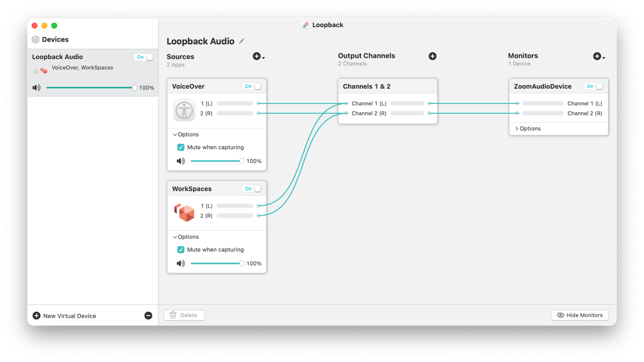
Task: Click ZoomAudioDevice Channel 1 (L) input connector
Action: (x=517, y=103)
